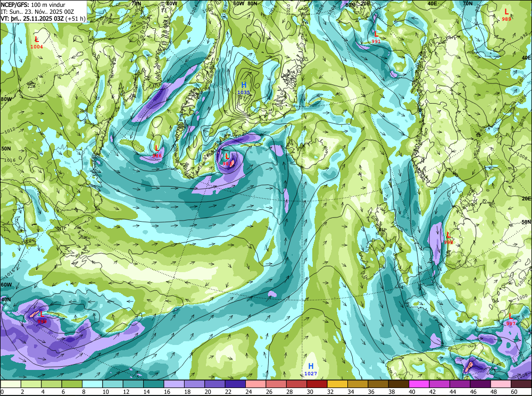Image resolution: width=532 pixels, height=396 pixels.
Task: Click the 'IT: Sun.. 23. Nóv.. 2025 00Z' line
Action: (x=37, y=12)
